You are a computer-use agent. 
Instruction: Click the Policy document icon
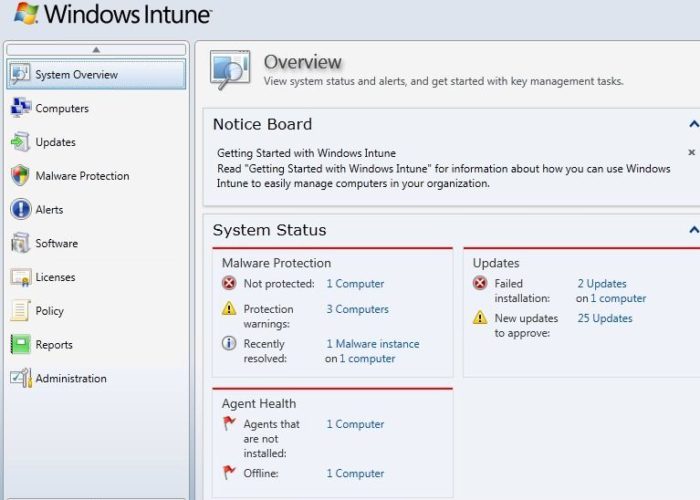click(x=21, y=311)
